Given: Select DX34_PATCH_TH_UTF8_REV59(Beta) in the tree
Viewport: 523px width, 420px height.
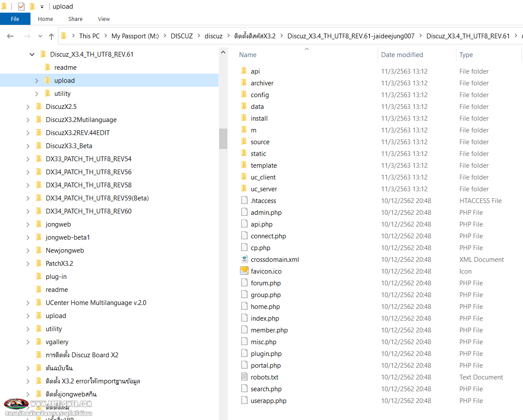Looking at the screenshot, I should [97, 198].
